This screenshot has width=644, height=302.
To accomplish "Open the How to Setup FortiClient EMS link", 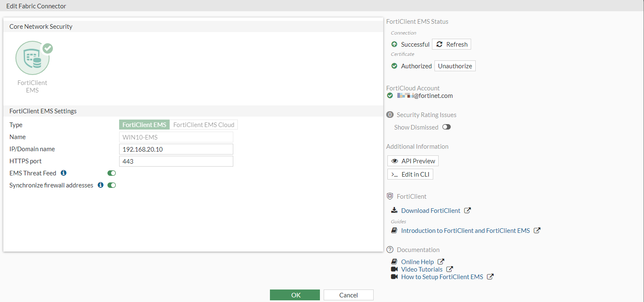I will click(x=442, y=277).
